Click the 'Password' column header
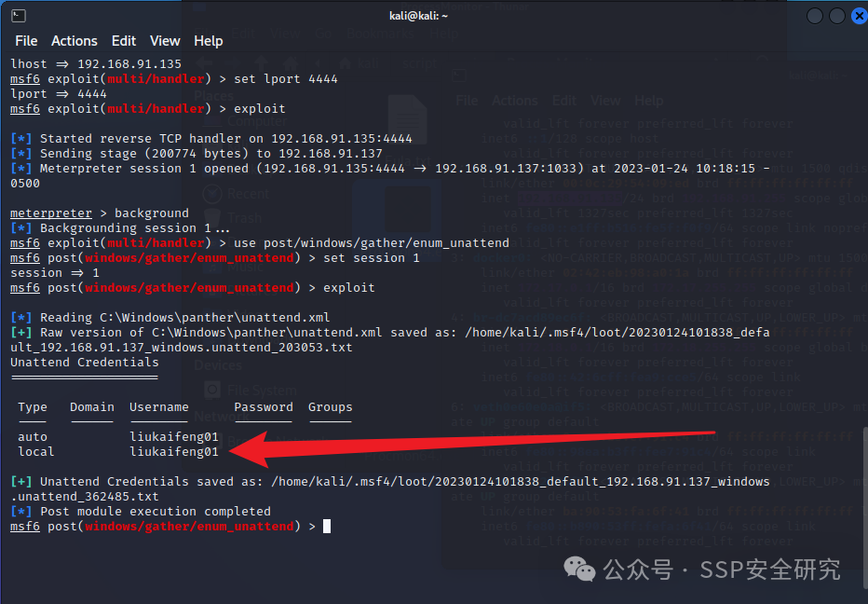 (264, 407)
